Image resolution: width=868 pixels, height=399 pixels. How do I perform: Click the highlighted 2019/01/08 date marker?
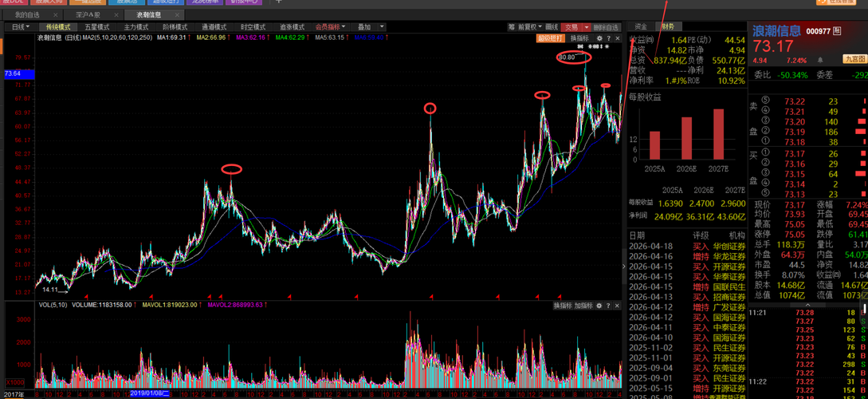coord(150,393)
